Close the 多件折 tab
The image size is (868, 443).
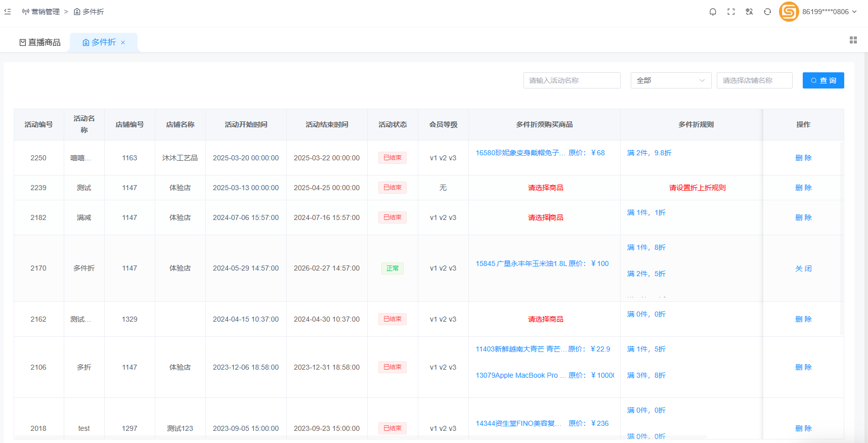(123, 42)
